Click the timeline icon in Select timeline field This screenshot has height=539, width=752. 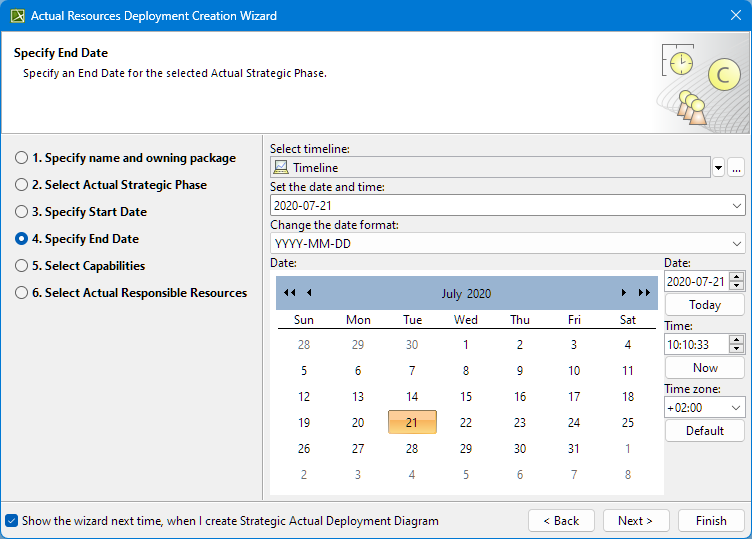[x=281, y=168]
